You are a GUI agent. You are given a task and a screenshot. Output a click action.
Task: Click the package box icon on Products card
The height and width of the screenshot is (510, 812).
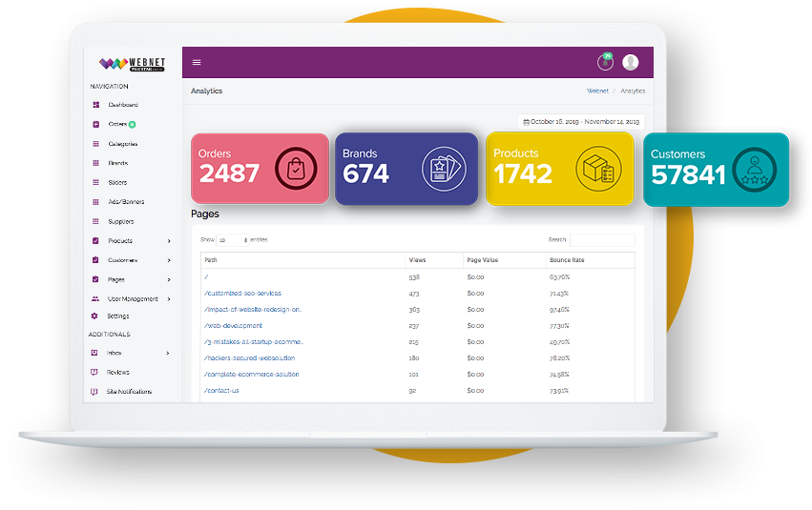pos(598,169)
